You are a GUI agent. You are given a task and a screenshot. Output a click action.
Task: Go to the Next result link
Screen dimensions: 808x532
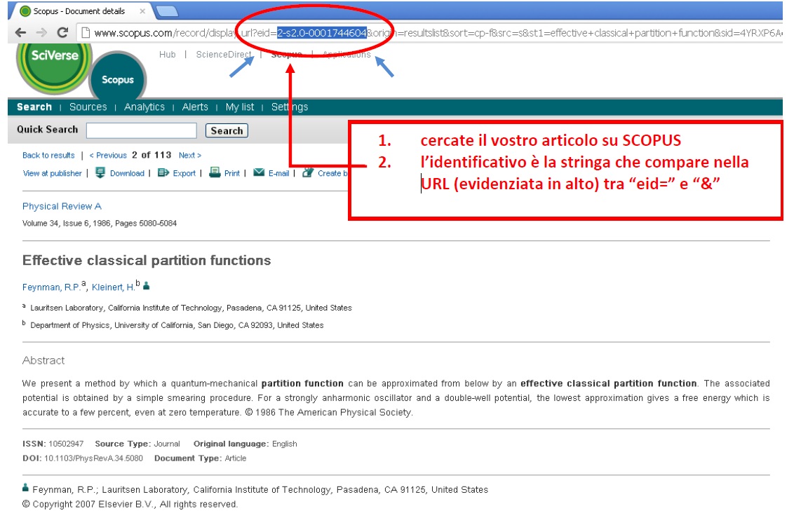coord(189,156)
